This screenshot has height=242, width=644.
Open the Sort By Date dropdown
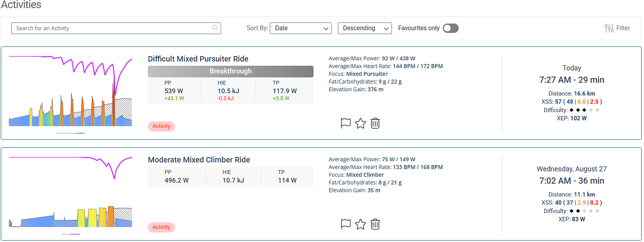[x=301, y=28]
